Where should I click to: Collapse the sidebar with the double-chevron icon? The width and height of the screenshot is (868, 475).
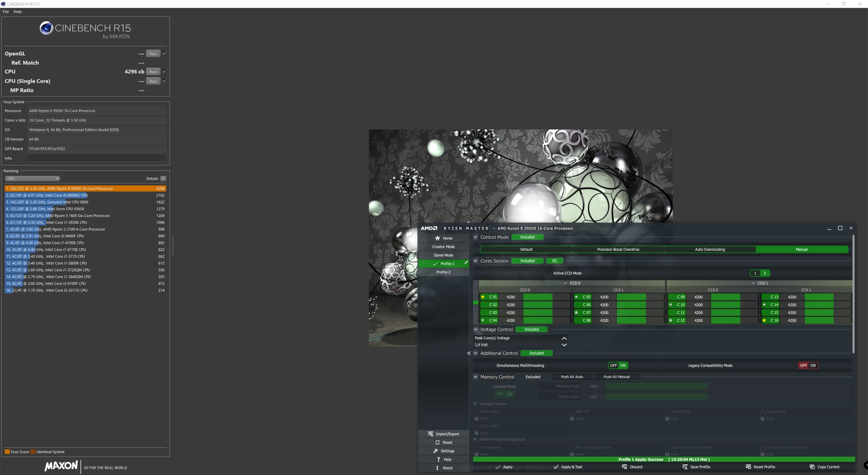(469, 353)
